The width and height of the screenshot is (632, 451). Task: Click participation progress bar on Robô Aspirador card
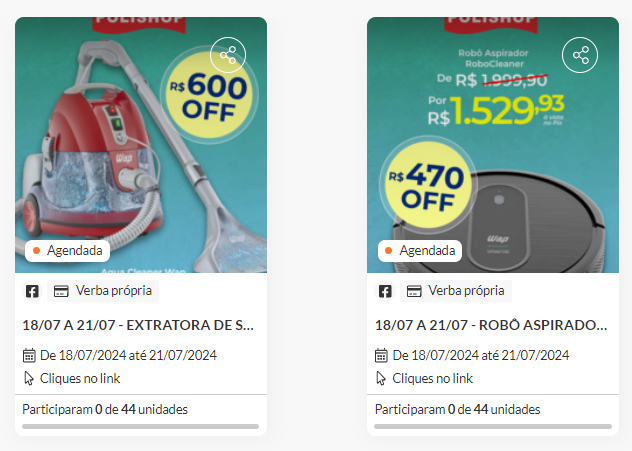coord(493,426)
